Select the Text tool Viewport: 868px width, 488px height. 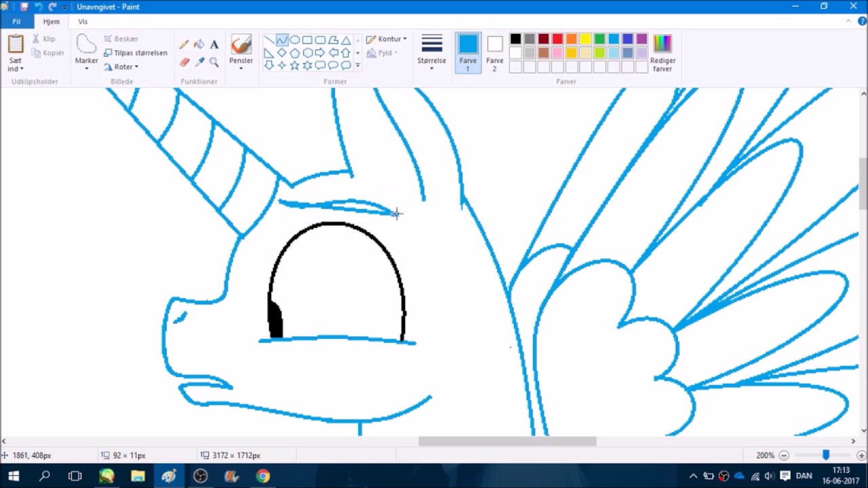coord(214,45)
